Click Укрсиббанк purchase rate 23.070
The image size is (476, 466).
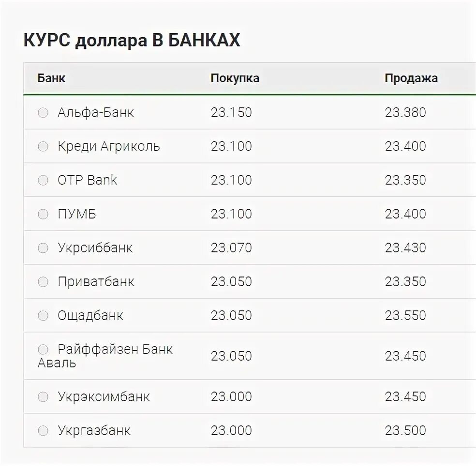click(x=231, y=248)
